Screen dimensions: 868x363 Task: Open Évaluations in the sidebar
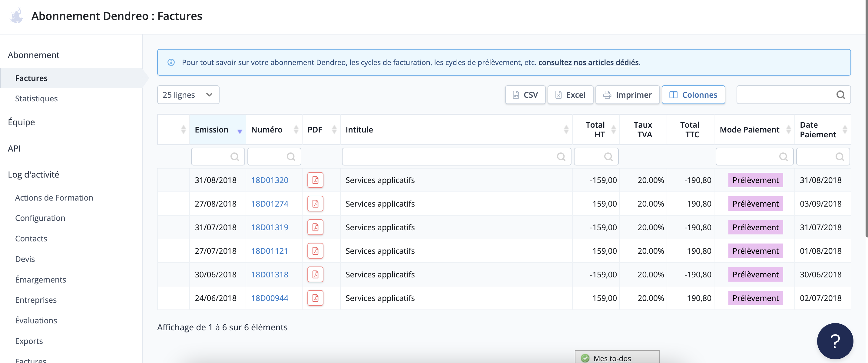(36, 320)
